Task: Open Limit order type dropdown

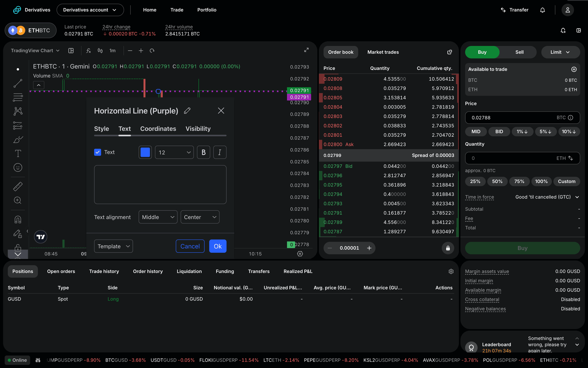Action: [560, 52]
